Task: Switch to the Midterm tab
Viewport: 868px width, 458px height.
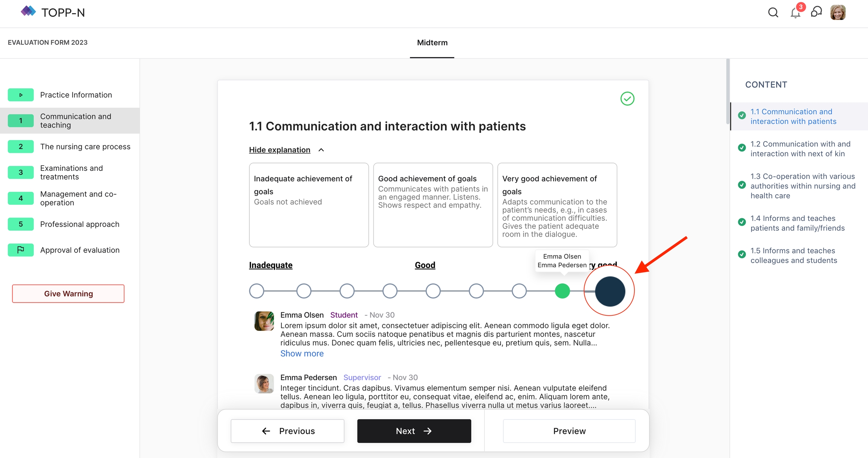Action: (432, 43)
